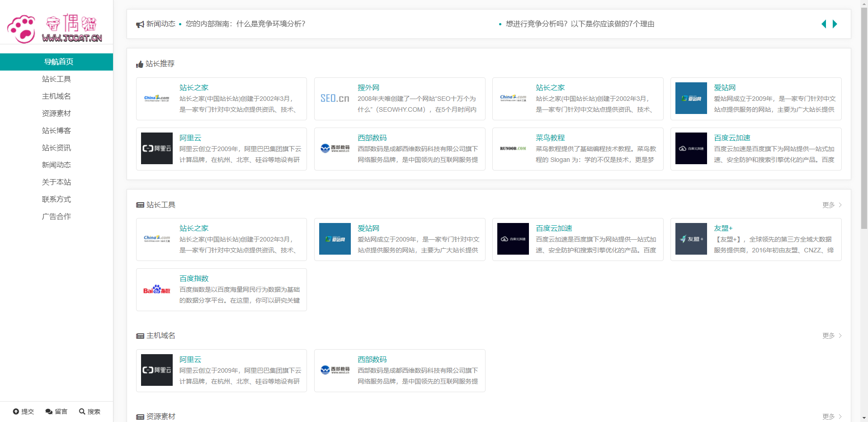Click 阿里云 logo in 主机域名 section

tap(157, 370)
